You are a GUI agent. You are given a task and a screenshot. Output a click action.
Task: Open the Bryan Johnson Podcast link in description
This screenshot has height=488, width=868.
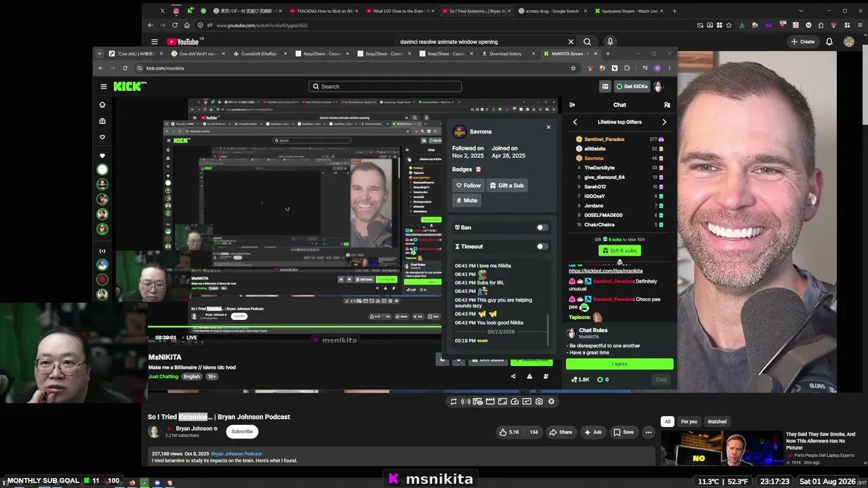click(x=236, y=453)
